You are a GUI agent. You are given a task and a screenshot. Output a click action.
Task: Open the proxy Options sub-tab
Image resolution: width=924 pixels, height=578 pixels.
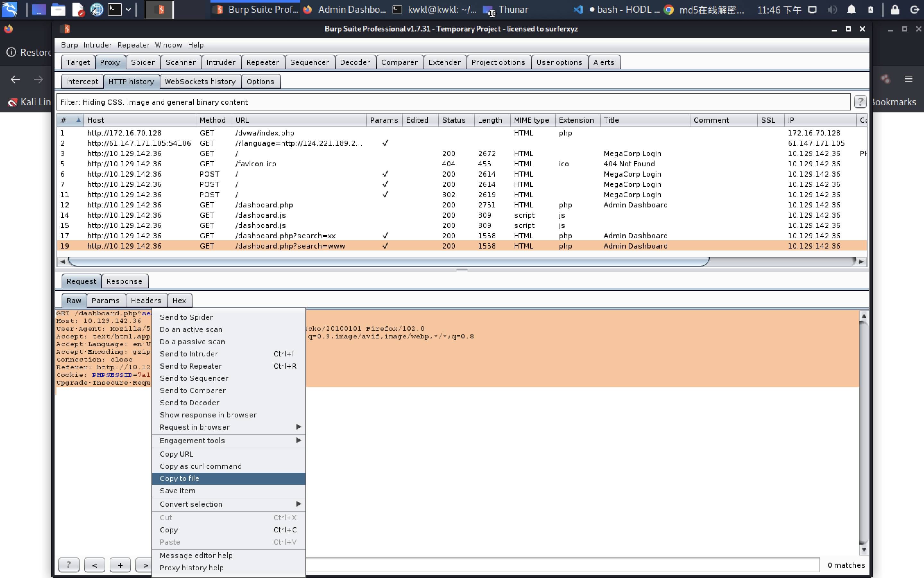pos(261,82)
